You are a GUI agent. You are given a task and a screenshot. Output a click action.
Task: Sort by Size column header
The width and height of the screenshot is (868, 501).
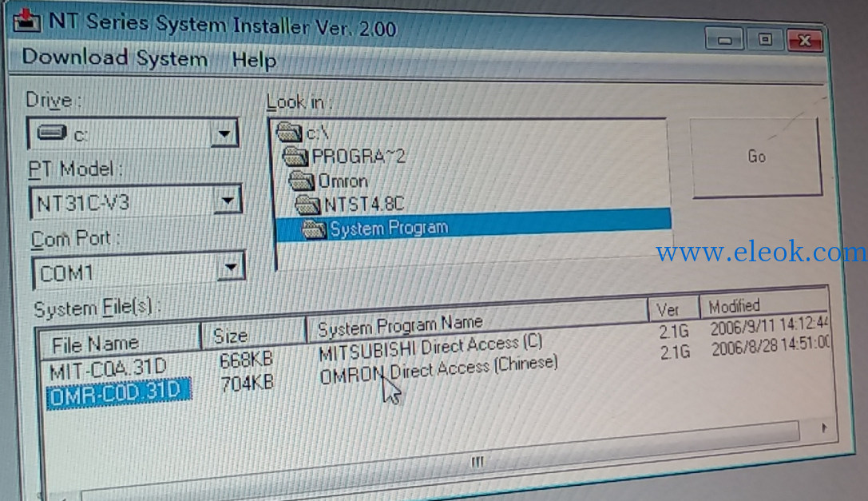254,334
